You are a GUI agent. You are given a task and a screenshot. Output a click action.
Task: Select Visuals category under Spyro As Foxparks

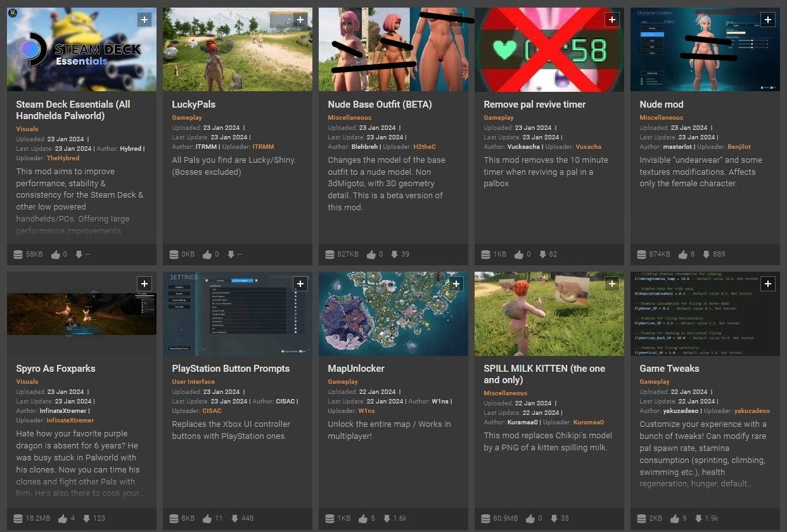(x=27, y=382)
